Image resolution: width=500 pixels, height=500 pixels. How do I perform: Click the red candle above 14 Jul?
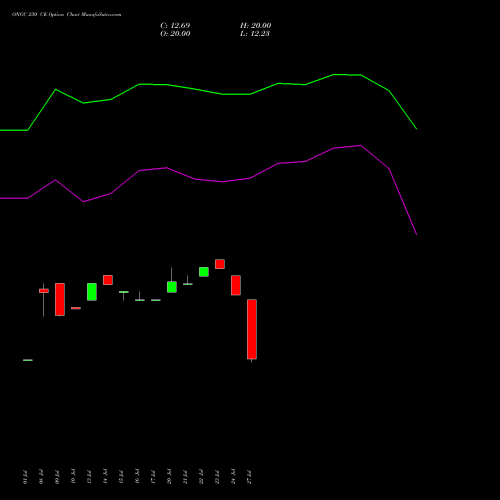click(x=108, y=280)
